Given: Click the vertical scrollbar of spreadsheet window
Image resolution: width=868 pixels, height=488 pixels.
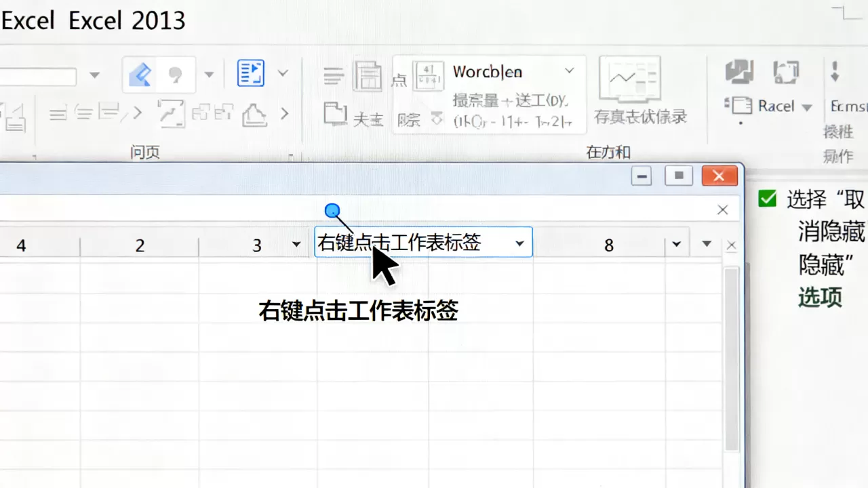Looking at the screenshot, I should click(731, 359).
